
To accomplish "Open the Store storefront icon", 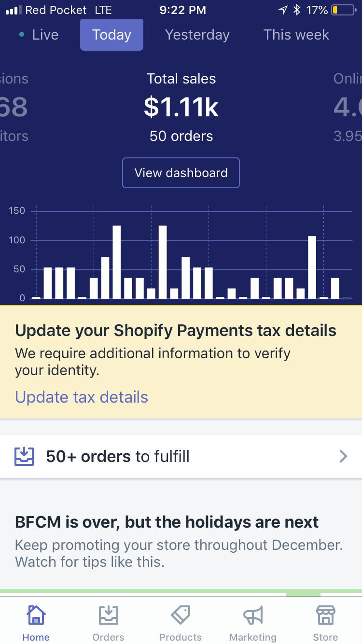I will [325, 616].
